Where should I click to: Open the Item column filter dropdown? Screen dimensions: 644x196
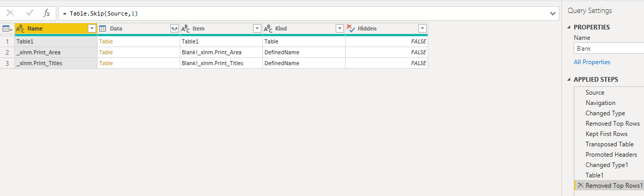tap(257, 29)
